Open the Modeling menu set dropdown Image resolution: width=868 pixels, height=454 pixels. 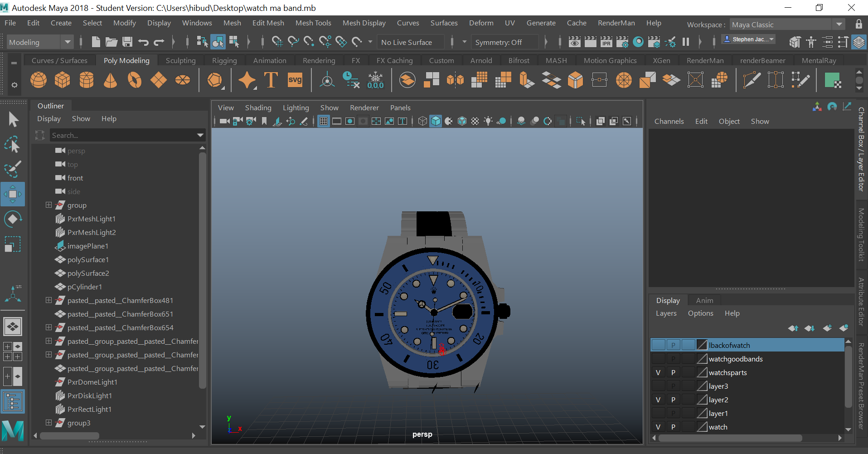click(x=39, y=42)
